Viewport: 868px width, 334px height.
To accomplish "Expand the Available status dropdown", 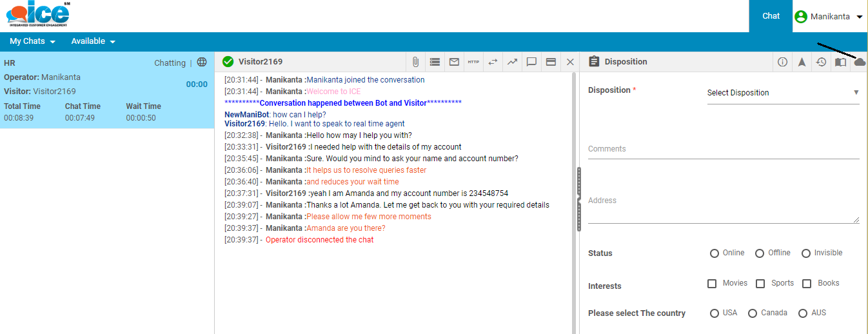I will (x=93, y=41).
